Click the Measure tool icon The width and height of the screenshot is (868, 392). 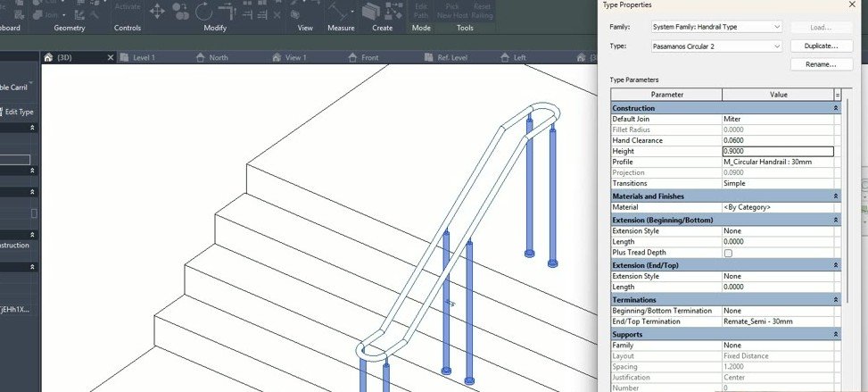[337, 11]
